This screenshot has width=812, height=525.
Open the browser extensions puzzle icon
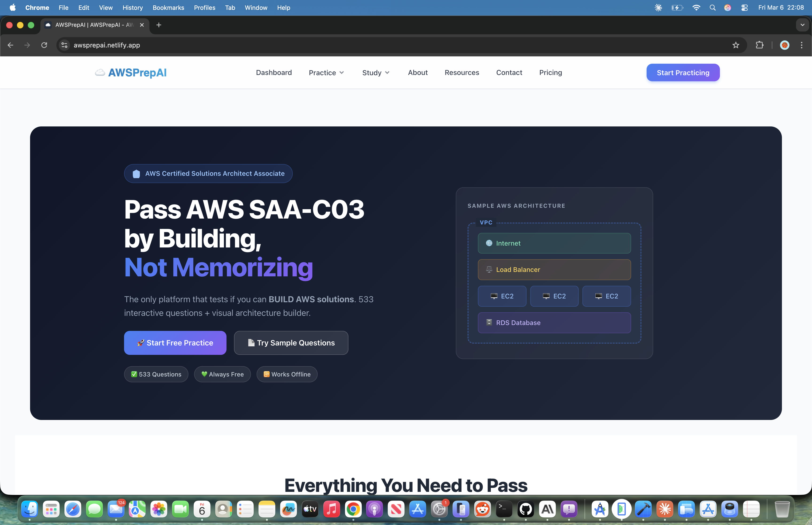pos(760,45)
